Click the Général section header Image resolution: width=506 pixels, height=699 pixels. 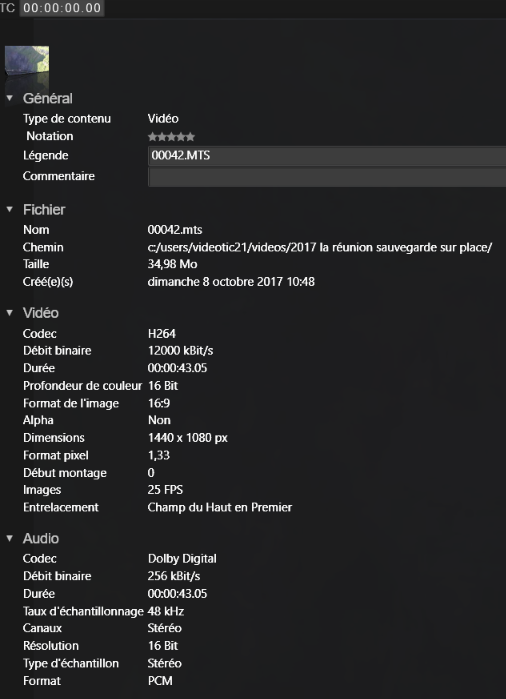48,98
